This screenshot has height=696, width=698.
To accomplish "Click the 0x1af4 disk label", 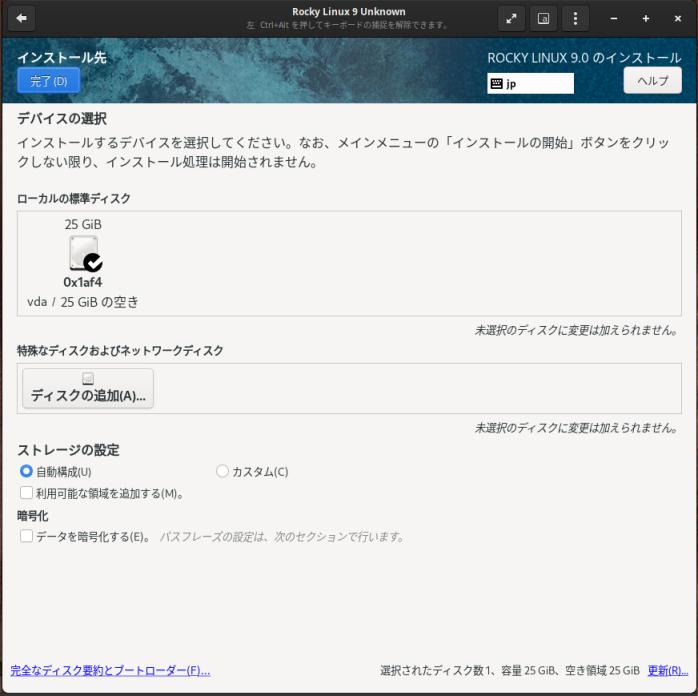I will pos(83,282).
